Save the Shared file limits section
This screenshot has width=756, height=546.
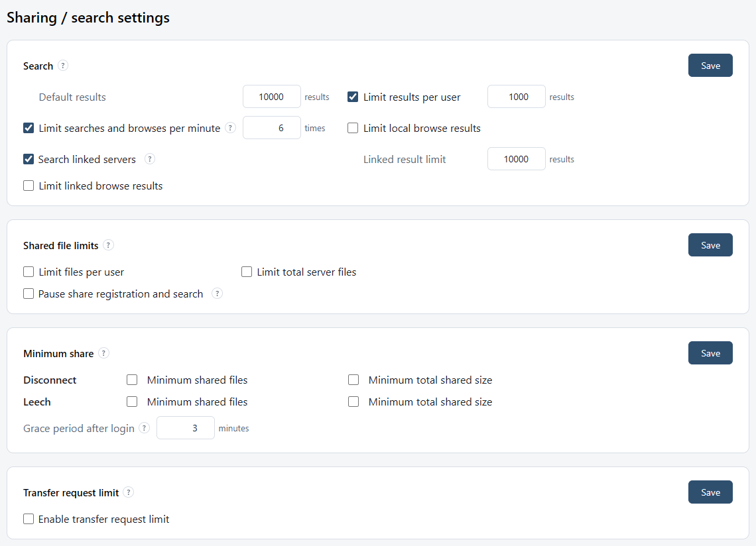pyautogui.click(x=710, y=245)
